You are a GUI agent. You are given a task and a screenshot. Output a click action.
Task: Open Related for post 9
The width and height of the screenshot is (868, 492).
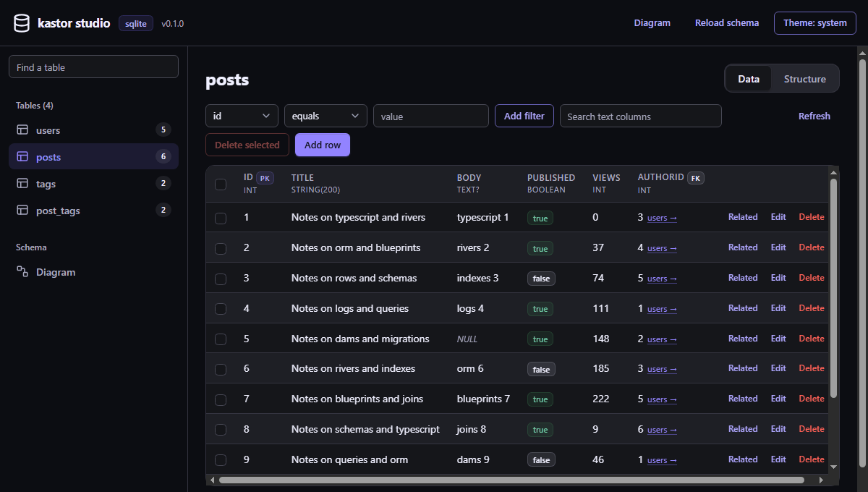click(x=743, y=459)
